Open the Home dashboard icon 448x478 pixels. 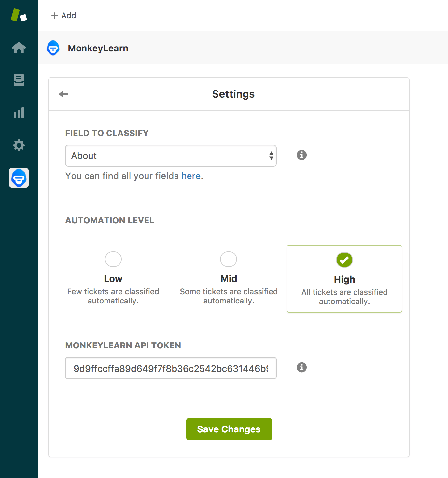click(19, 48)
